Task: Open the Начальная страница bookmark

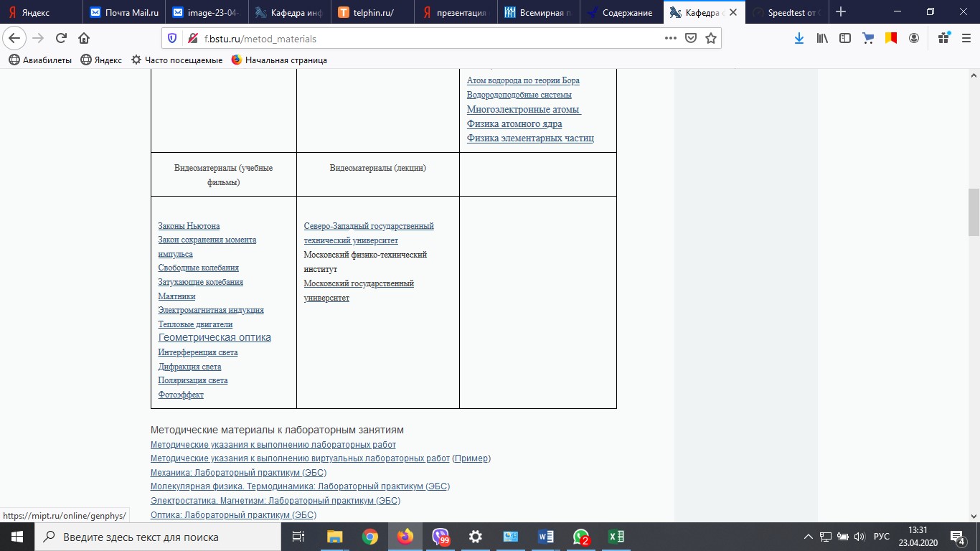Action: click(279, 60)
